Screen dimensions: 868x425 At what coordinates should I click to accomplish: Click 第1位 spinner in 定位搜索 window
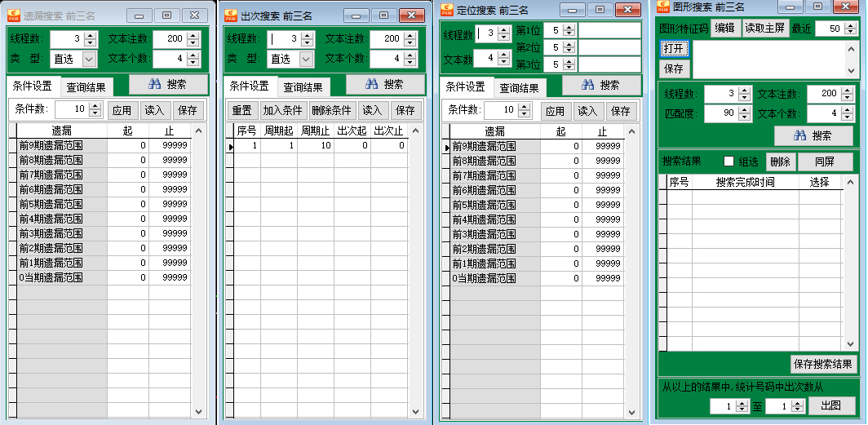tap(569, 30)
